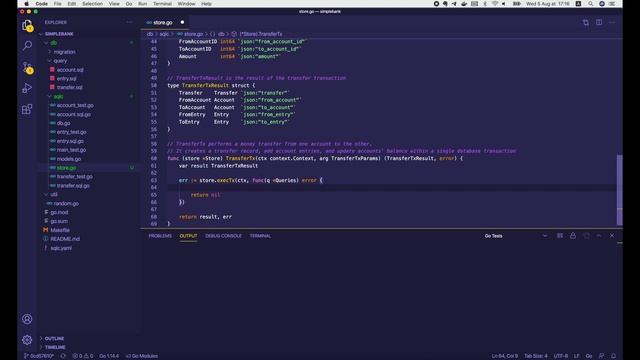Open db.go file
This screenshot has height=360, width=640.
click(x=88, y=123)
